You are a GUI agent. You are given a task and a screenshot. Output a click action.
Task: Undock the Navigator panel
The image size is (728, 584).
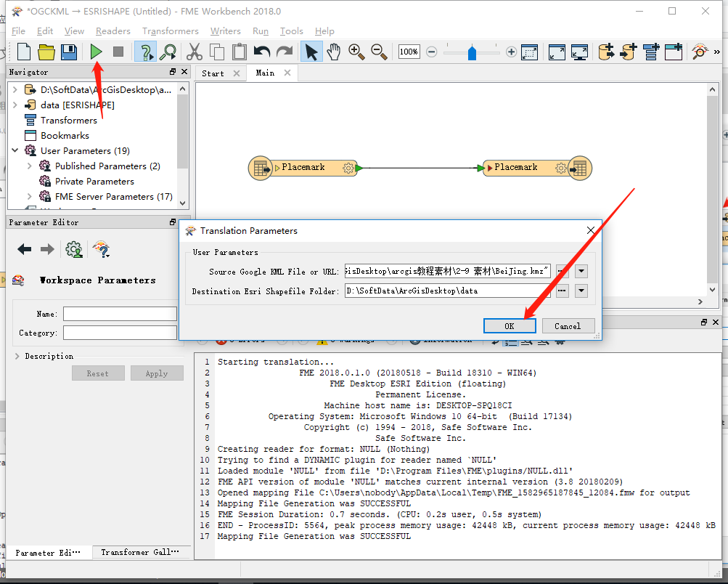(173, 72)
